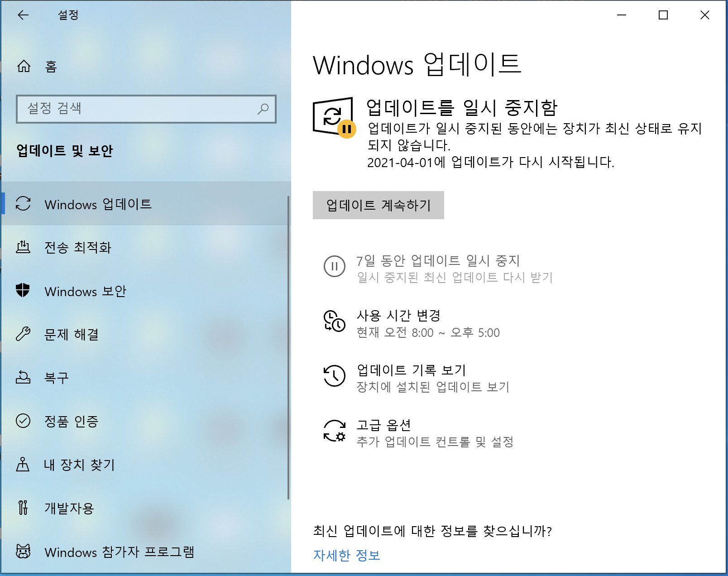Open the Windows 보안 section
The image size is (728, 576).
pyautogui.click(x=146, y=291)
